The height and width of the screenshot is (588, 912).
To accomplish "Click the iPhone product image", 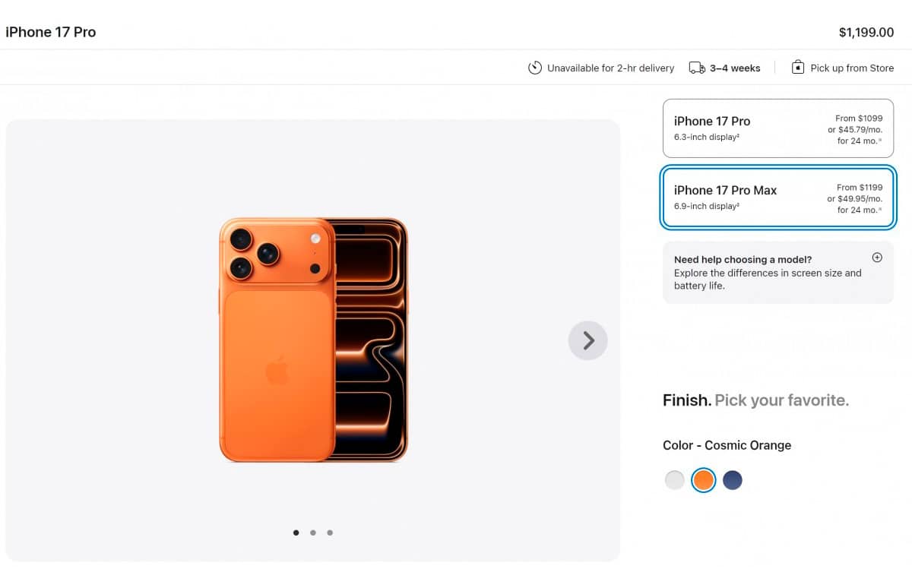I will point(313,340).
